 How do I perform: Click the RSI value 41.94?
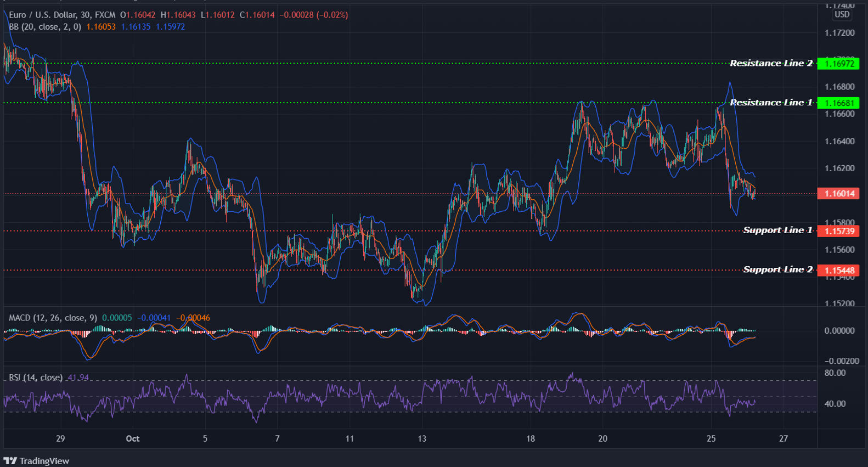pos(78,378)
